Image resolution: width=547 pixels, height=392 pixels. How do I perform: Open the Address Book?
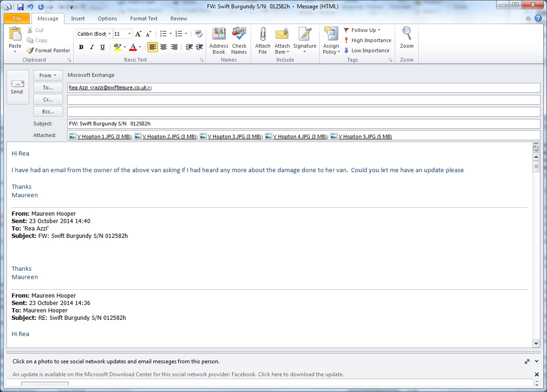click(219, 35)
